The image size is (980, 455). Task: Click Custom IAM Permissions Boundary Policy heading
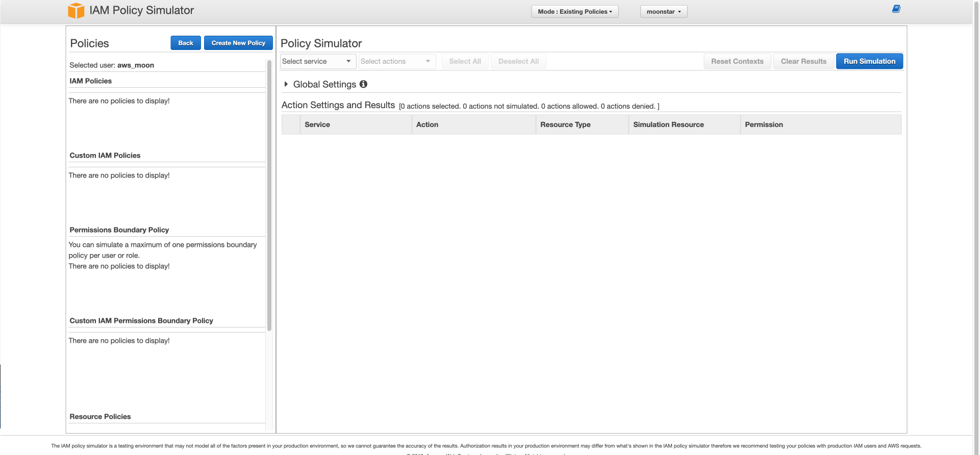(141, 321)
